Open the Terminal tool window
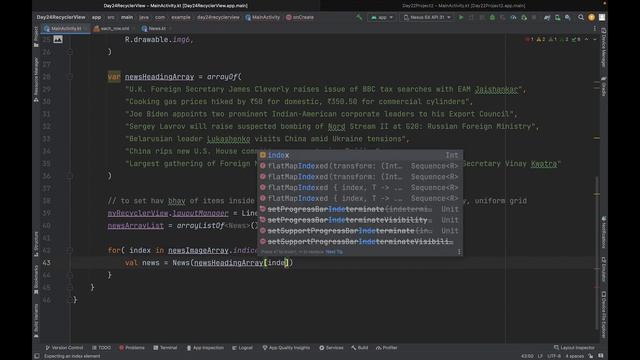Image resolution: width=640 pixels, height=360 pixels. pyautogui.click(x=165, y=348)
